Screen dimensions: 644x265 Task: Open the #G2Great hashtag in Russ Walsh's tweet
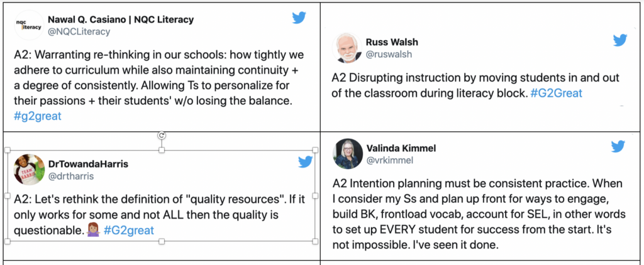[556, 93]
